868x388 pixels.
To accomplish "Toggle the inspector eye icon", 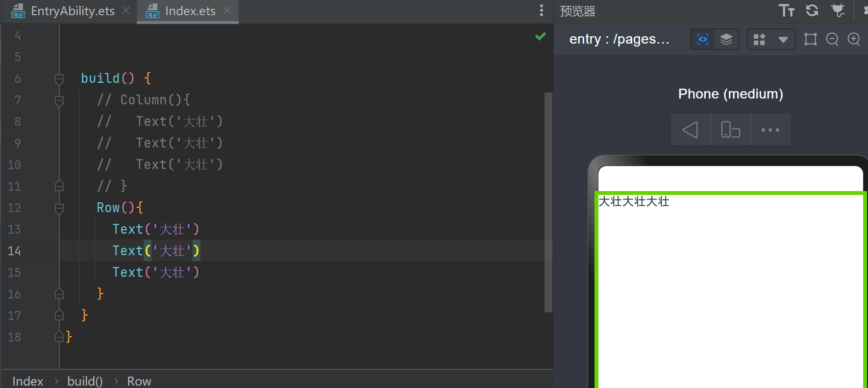I will (x=703, y=39).
